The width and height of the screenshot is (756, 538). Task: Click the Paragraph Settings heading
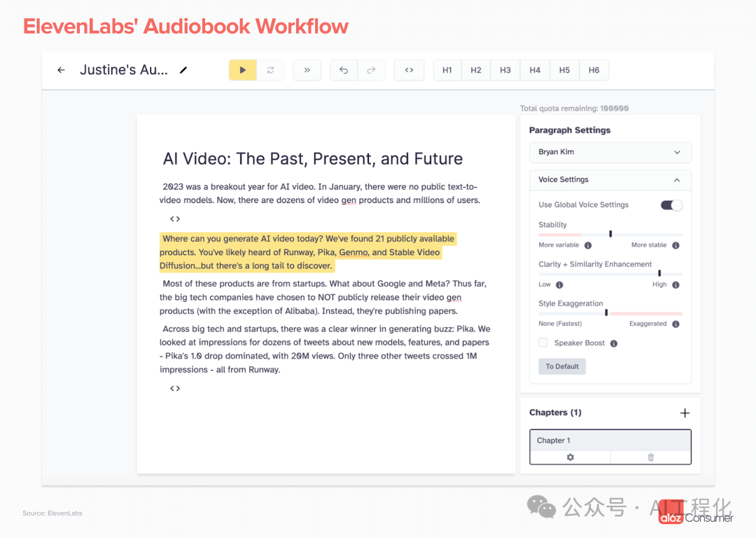[x=570, y=130]
